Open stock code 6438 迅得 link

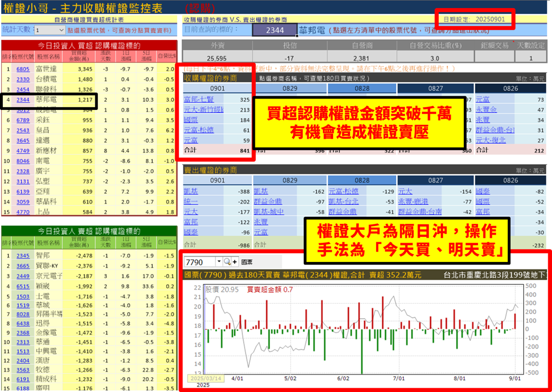[23, 323]
